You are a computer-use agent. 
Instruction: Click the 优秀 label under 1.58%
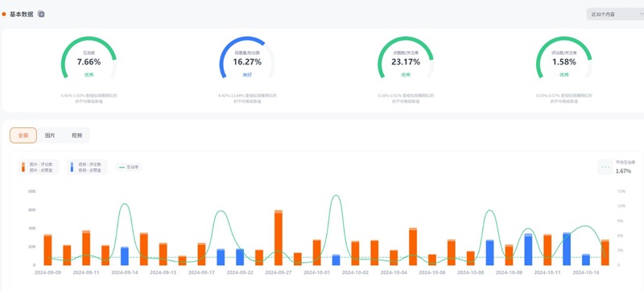click(x=564, y=75)
